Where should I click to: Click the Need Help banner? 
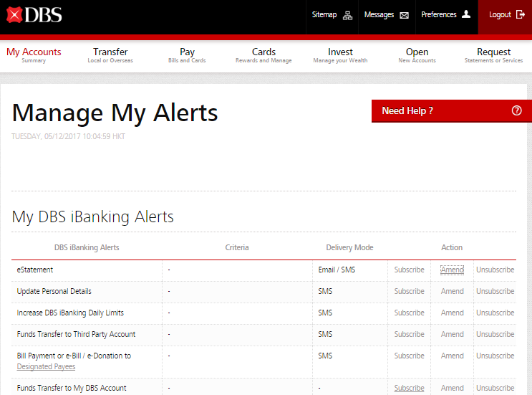coord(430,111)
